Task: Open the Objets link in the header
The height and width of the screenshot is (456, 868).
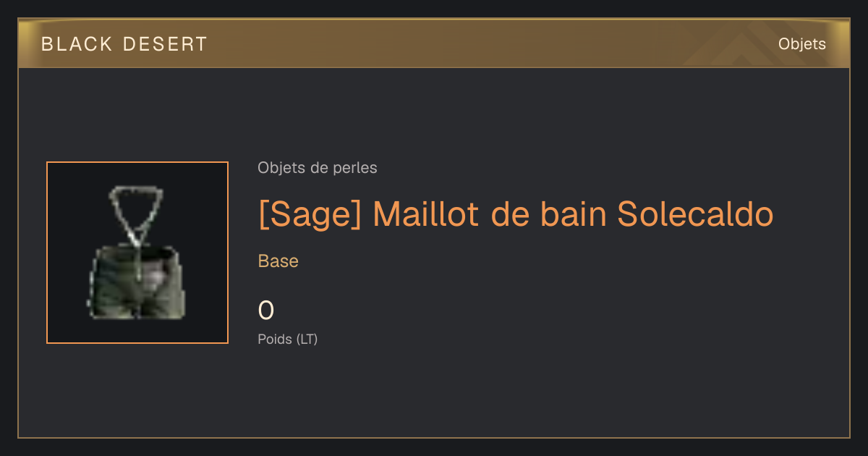Action: tap(802, 44)
